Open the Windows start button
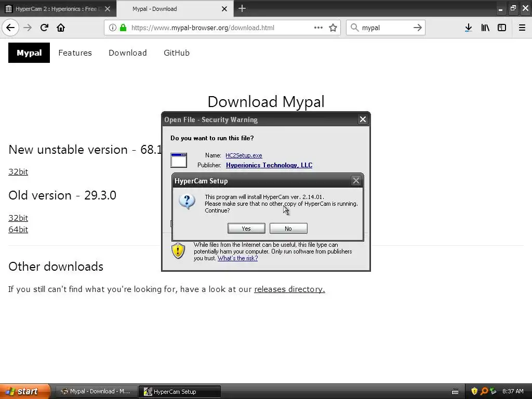The width and height of the screenshot is (532, 399). pos(25,391)
